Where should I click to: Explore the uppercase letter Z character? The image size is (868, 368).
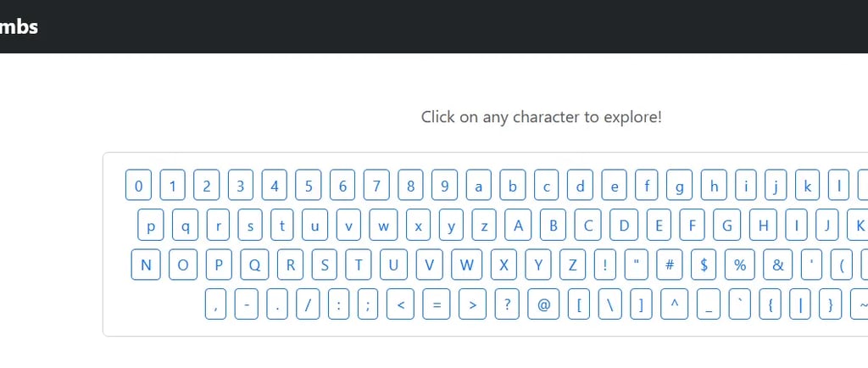click(572, 265)
